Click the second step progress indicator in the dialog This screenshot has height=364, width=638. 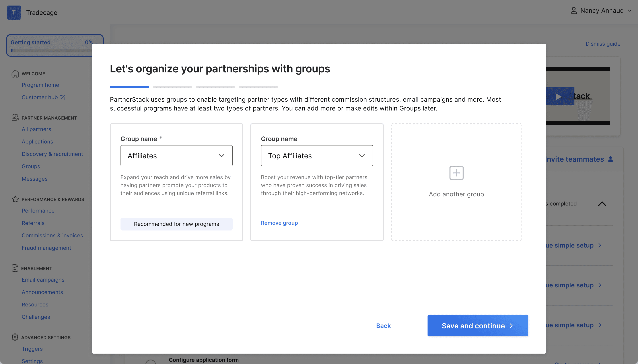click(x=172, y=87)
